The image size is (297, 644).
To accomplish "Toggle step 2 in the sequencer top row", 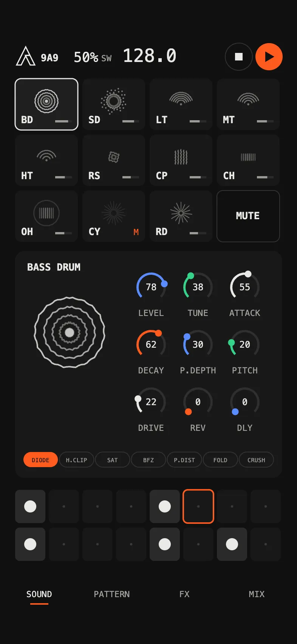I will (x=64, y=506).
